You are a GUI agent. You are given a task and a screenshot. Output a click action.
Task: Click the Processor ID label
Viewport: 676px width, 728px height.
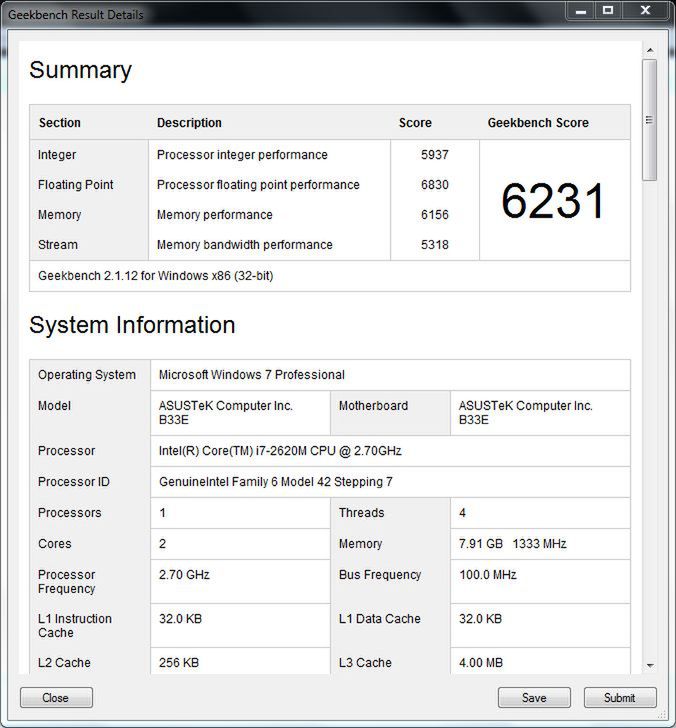coord(74,482)
